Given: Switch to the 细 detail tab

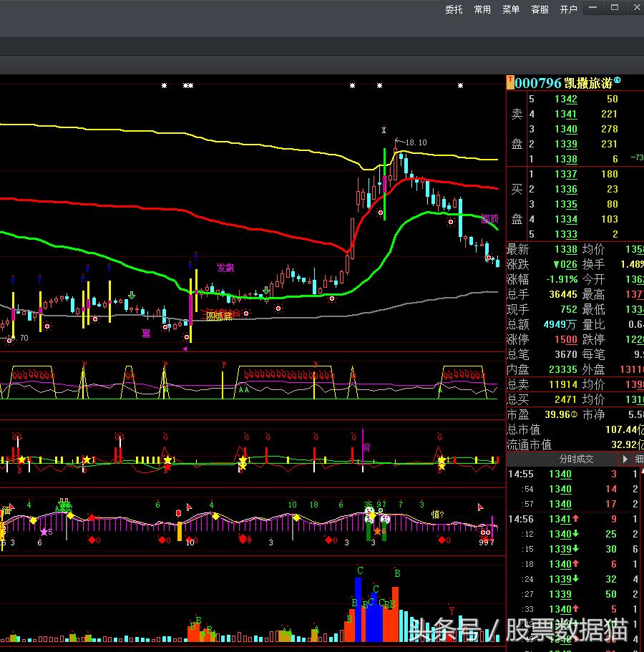Looking at the screenshot, I should click(x=638, y=459).
